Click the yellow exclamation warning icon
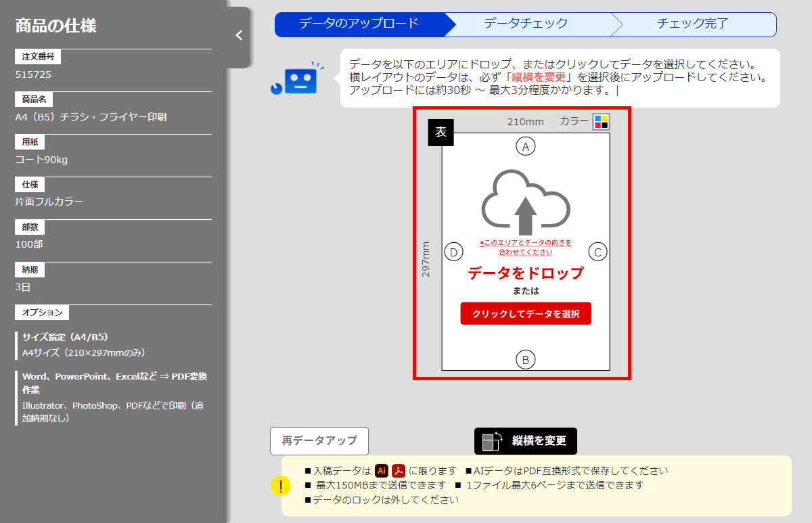812x523 pixels. (x=281, y=486)
